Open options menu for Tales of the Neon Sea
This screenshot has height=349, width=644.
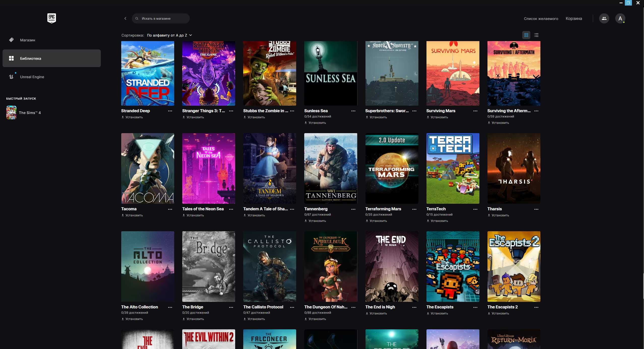click(231, 209)
